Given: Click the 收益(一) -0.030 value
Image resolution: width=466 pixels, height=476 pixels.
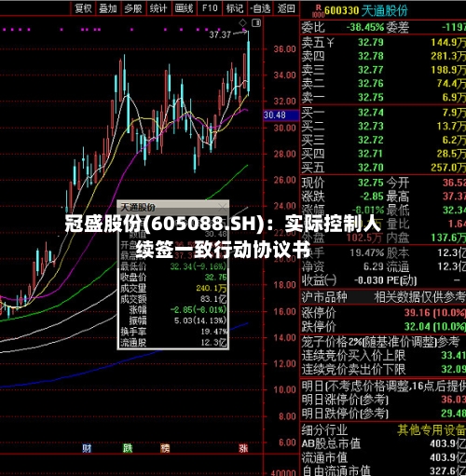Looking at the screenshot, I should 369,280.
